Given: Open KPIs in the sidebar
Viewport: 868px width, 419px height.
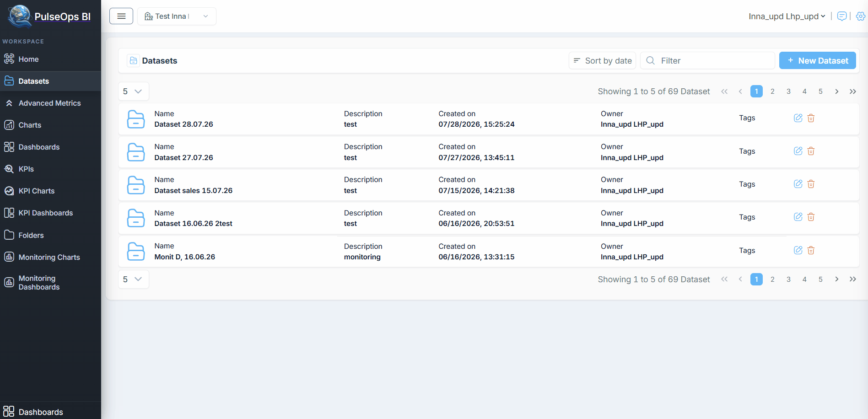Looking at the screenshot, I should click(x=50, y=169).
